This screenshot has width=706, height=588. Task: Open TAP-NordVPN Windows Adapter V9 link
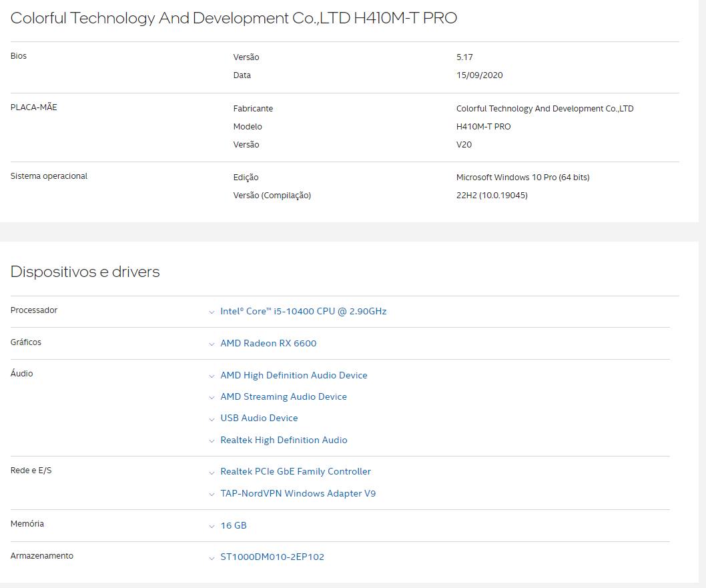(298, 493)
